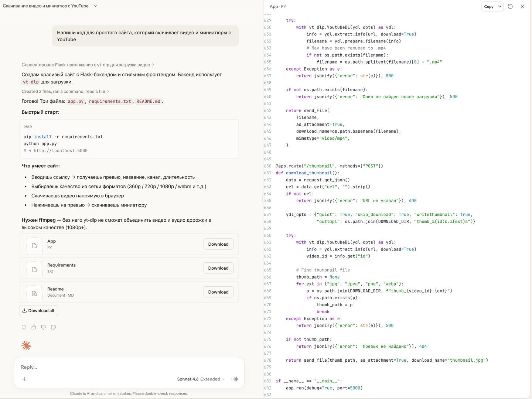Click the thumbs up feedback icon
Image resolution: width=532 pixels, height=399 pixels.
tap(34, 327)
